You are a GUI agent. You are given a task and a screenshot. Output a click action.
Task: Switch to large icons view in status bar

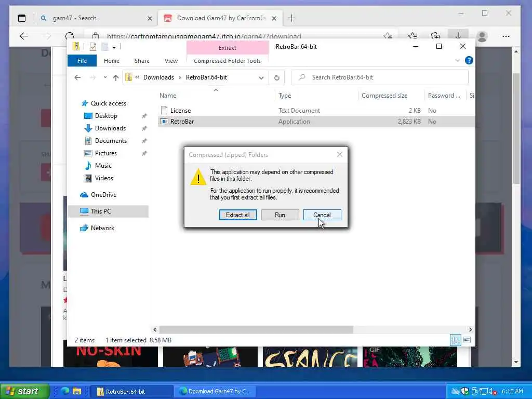pos(467,340)
